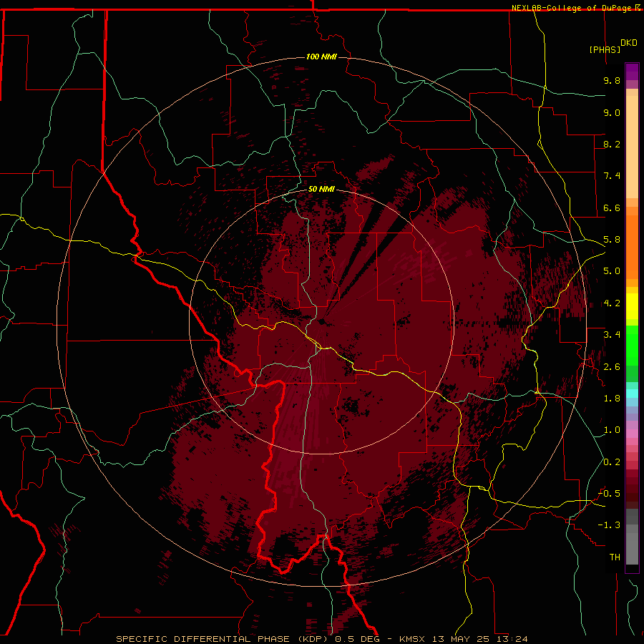Screen dimensions: 644x644
Task: Click the NEXLAB-College of DuPage credit text
Action: pyautogui.click(x=572, y=8)
